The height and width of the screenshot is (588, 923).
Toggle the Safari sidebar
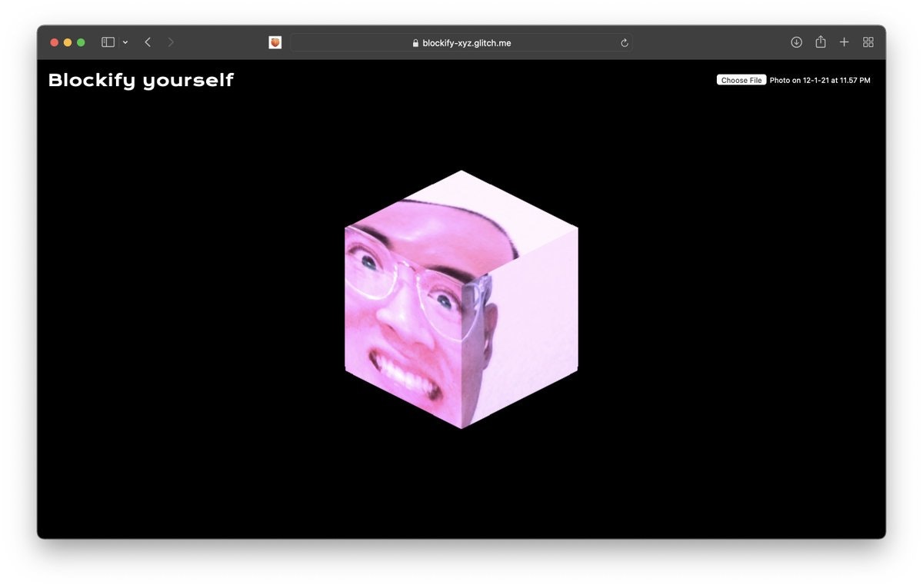tap(107, 42)
